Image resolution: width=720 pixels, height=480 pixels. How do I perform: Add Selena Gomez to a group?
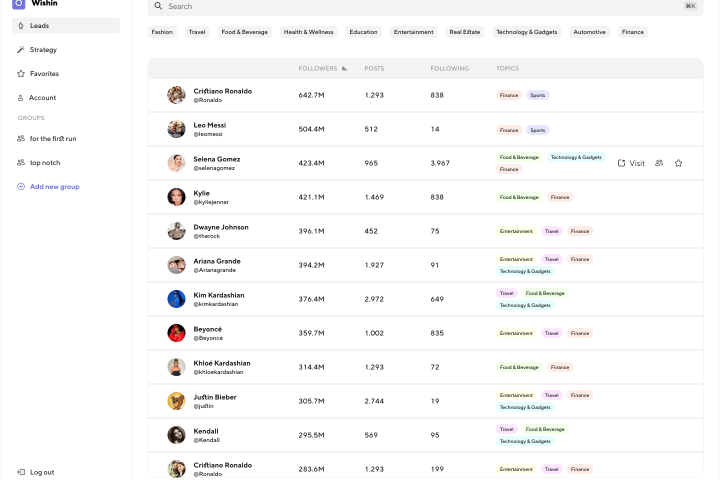659,163
